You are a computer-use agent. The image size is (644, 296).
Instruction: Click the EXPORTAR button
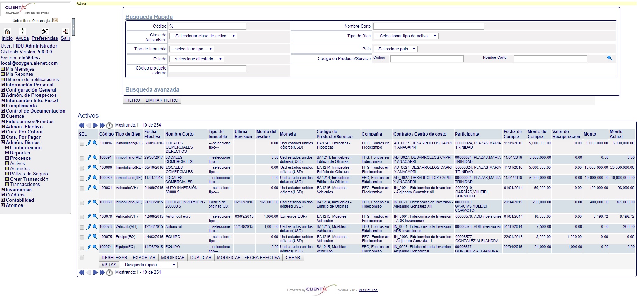144,258
